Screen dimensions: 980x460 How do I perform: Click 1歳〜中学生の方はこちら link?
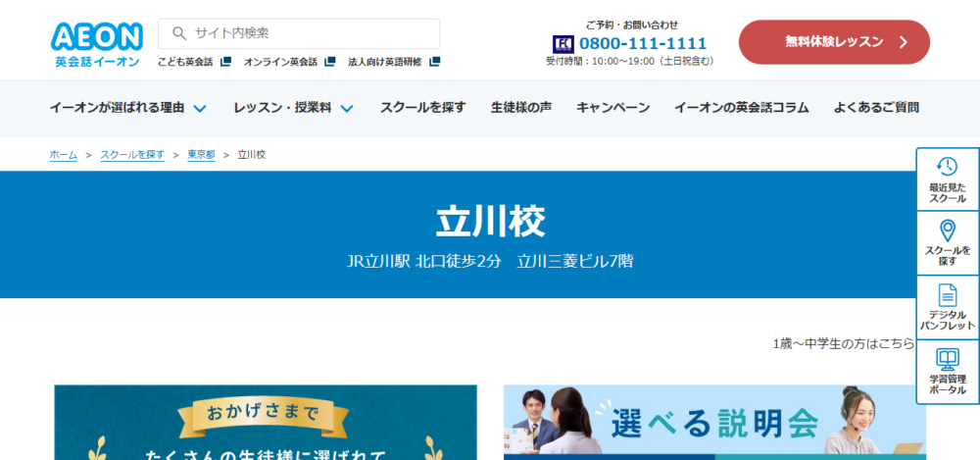pos(844,344)
